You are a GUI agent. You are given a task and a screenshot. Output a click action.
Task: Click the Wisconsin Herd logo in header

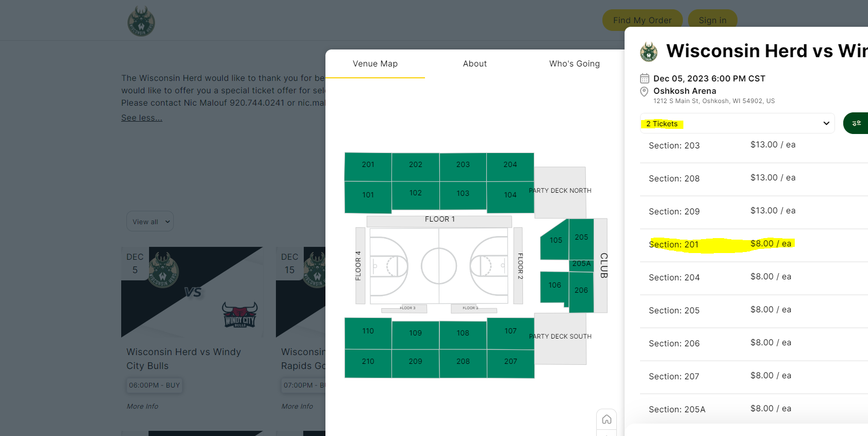point(141,21)
